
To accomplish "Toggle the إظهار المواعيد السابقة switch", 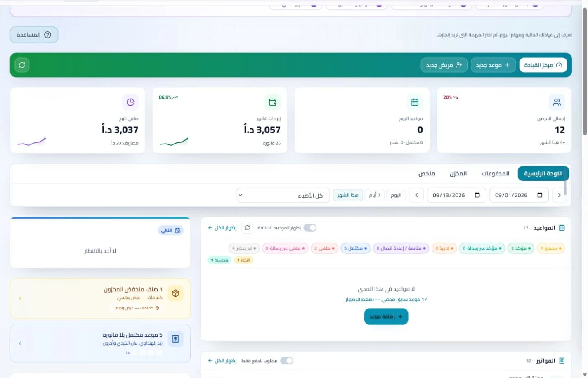I will [x=310, y=228].
